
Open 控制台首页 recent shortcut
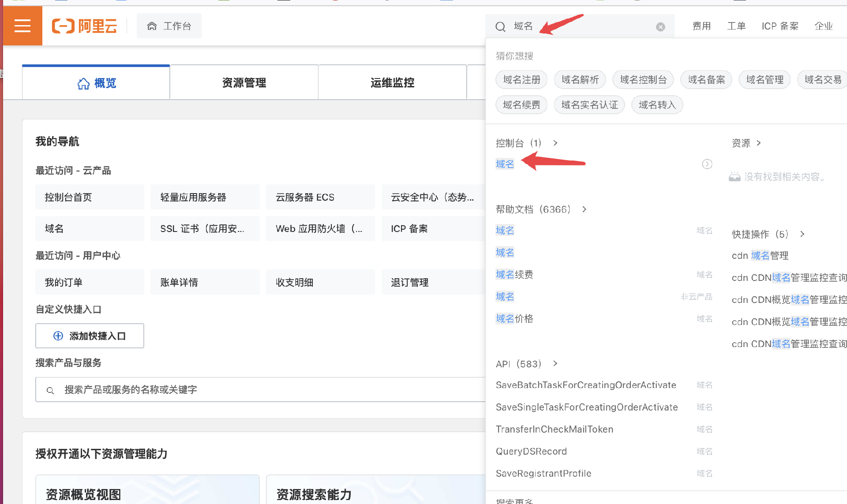pos(90,197)
